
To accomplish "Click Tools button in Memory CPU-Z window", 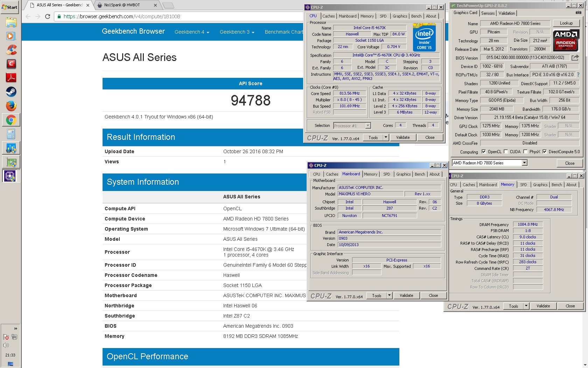I will click(513, 306).
